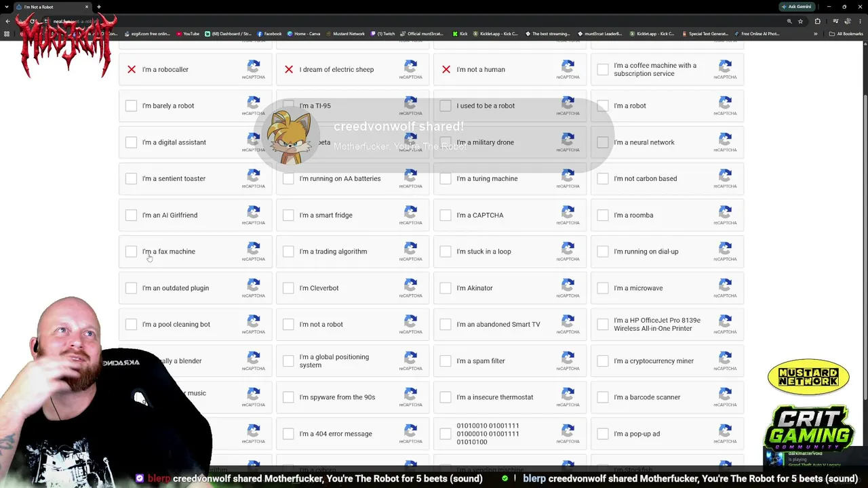Screen dimensions: 868x488
Task: Check the "I'm a pop-up ad" box
Action: coord(604,434)
